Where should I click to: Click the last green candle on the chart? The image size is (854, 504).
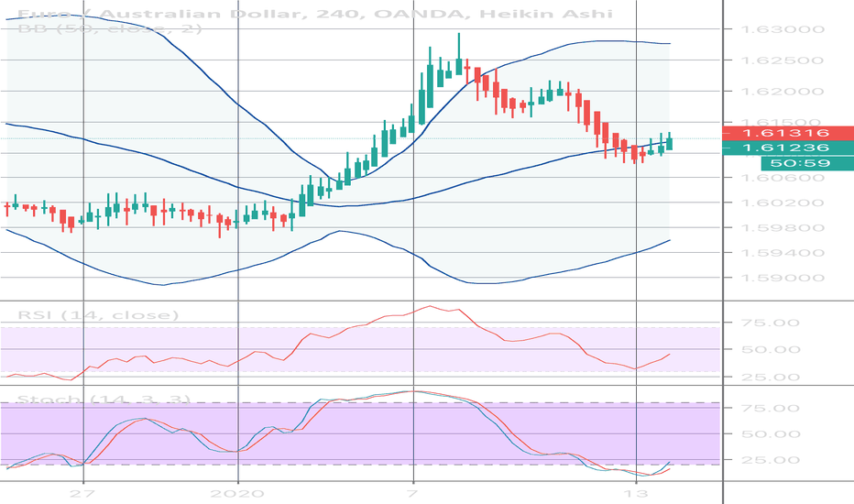click(670, 141)
